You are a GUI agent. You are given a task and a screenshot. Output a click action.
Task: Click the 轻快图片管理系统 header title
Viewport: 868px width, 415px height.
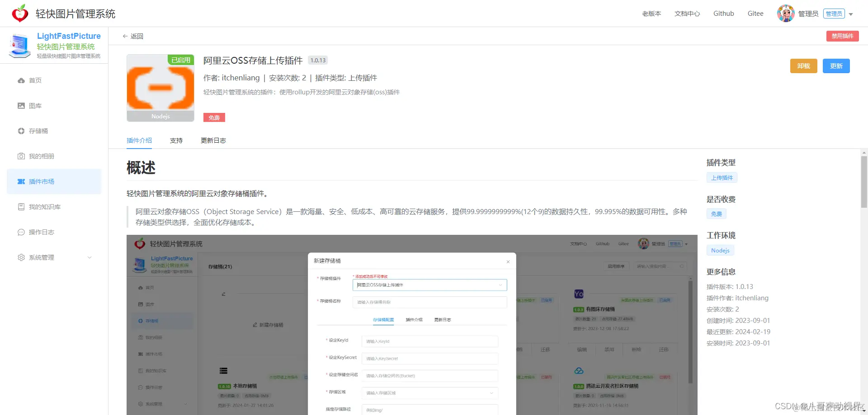coord(75,14)
